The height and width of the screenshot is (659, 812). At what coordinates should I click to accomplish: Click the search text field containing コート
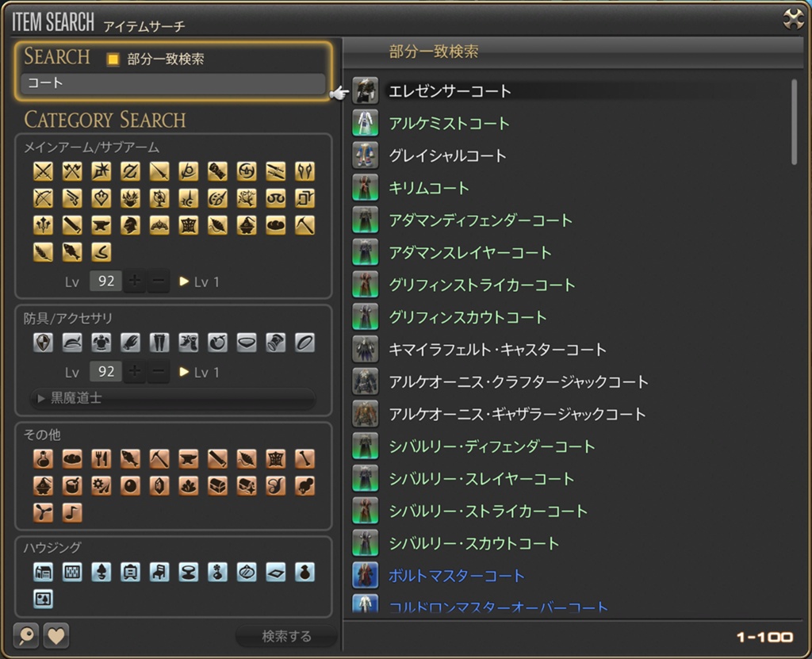[173, 83]
